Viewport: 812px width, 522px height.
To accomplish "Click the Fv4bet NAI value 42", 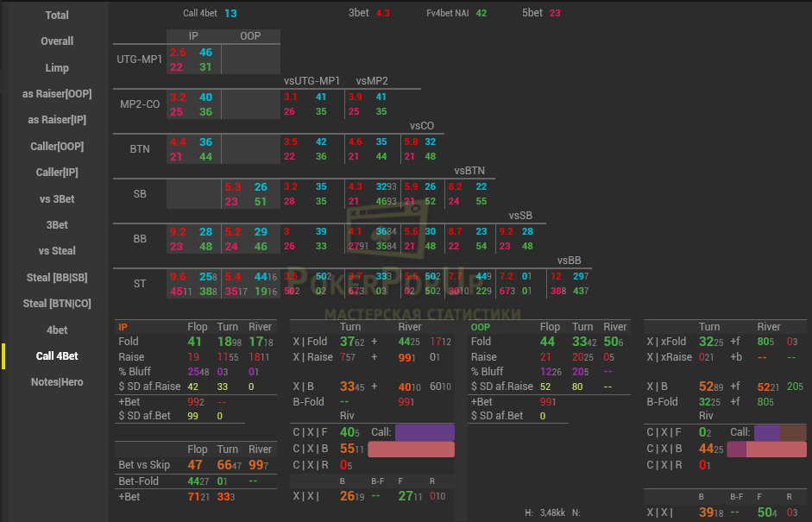I will (481, 14).
